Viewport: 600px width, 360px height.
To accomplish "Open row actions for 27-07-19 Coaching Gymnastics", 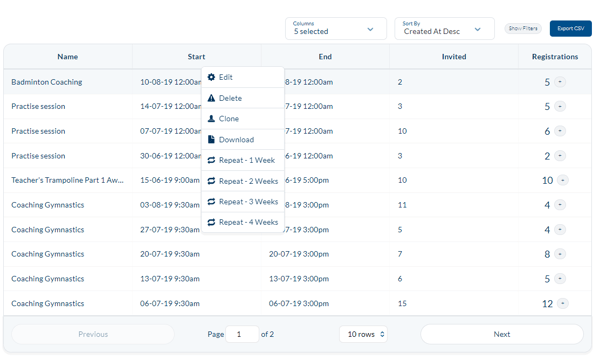I will point(560,230).
